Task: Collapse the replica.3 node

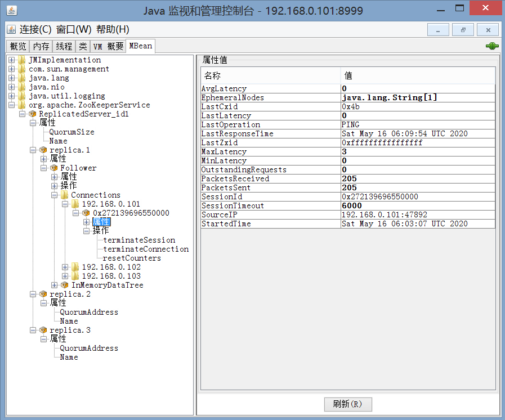Action: click(33, 330)
